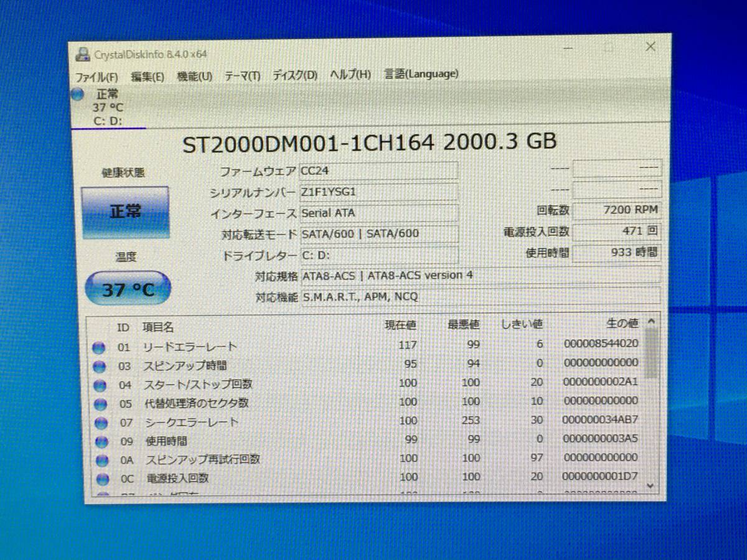Click the rotation rate field 7200 RPM

coord(616,210)
